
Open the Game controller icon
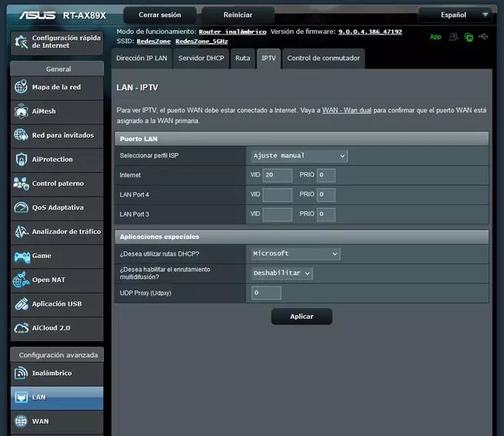tap(21, 256)
